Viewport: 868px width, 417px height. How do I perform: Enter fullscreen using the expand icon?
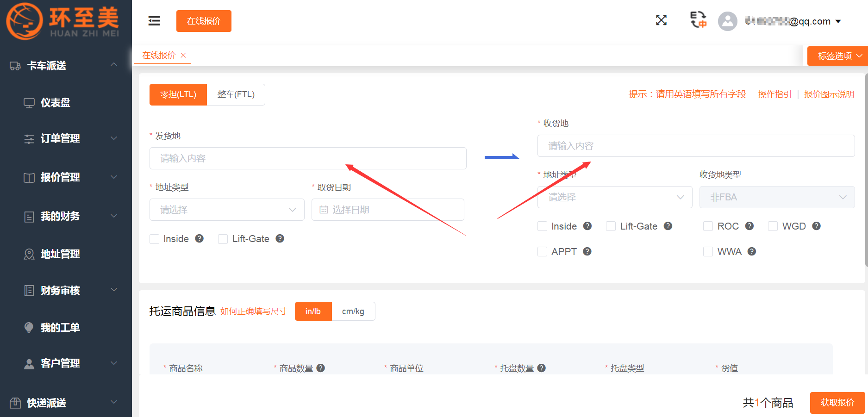click(661, 20)
